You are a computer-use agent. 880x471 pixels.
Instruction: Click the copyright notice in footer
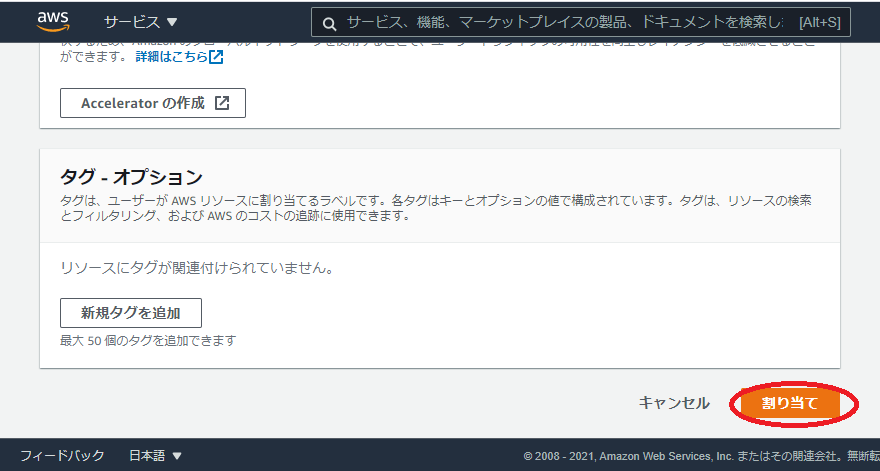click(702, 456)
